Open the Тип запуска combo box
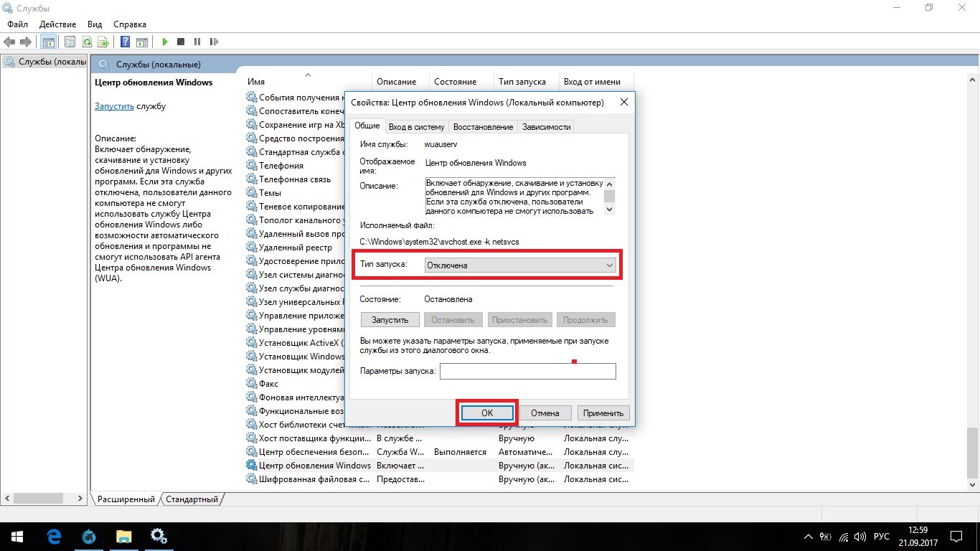The width and height of the screenshot is (980, 551). (x=520, y=265)
